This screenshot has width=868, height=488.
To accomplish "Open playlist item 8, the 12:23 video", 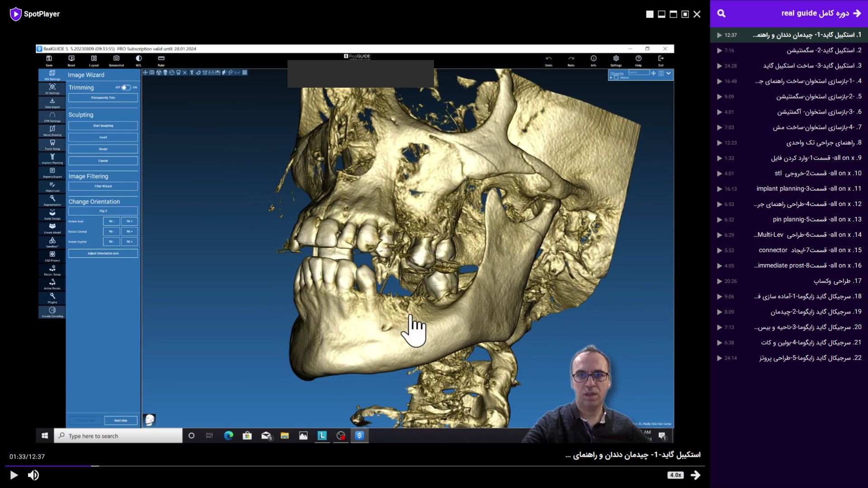I will pyautogui.click(x=789, y=143).
